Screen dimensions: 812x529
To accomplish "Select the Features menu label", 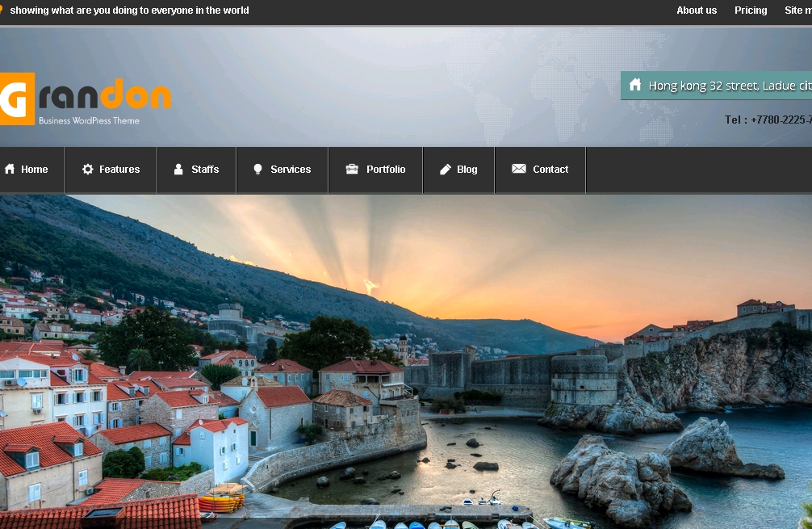I will [x=119, y=170].
